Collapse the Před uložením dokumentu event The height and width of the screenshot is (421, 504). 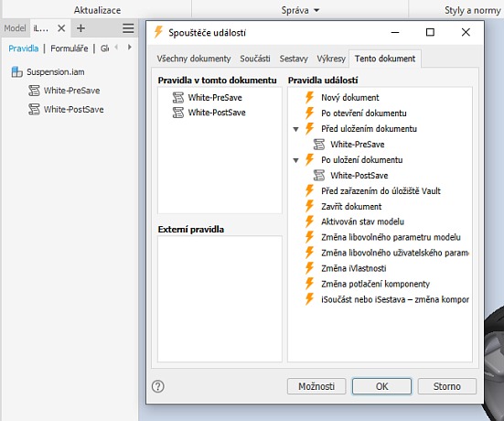(295, 129)
